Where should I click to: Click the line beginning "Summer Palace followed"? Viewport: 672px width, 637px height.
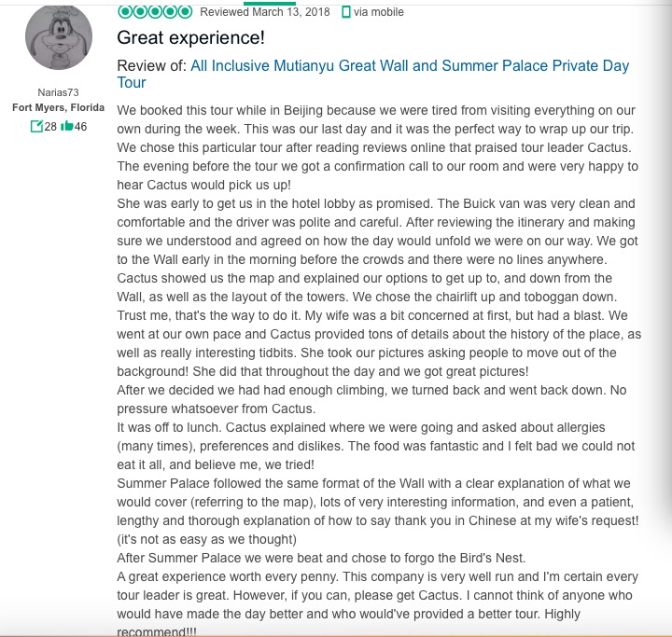click(x=373, y=484)
